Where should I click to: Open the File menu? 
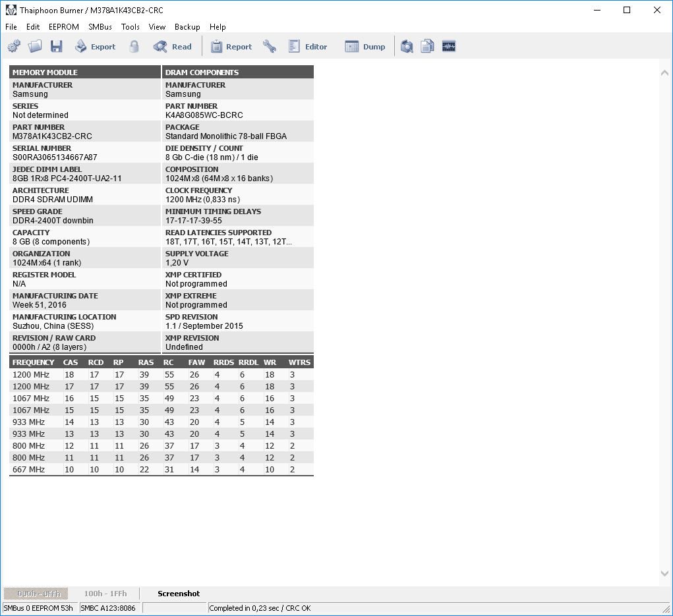[11, 27]
